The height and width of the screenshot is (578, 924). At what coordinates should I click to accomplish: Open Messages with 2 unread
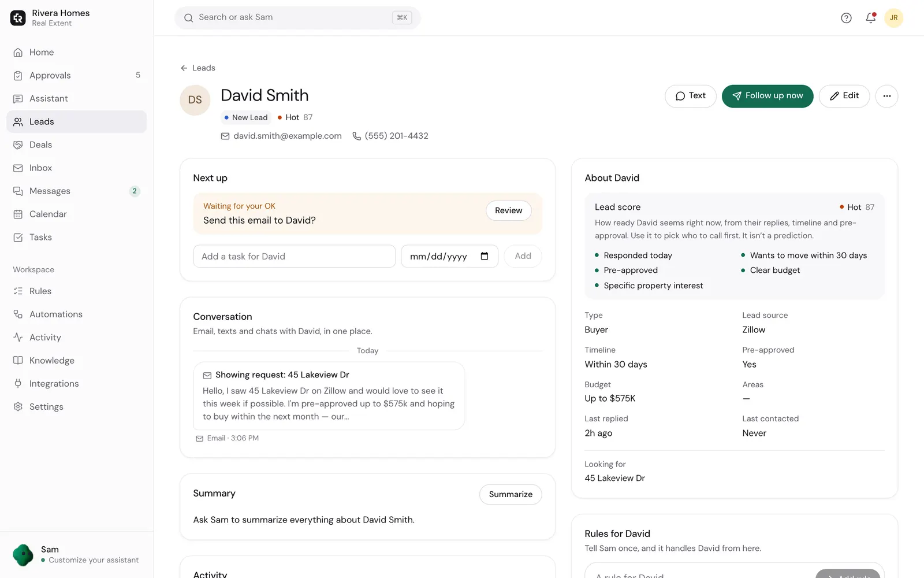tap(77, 191)
